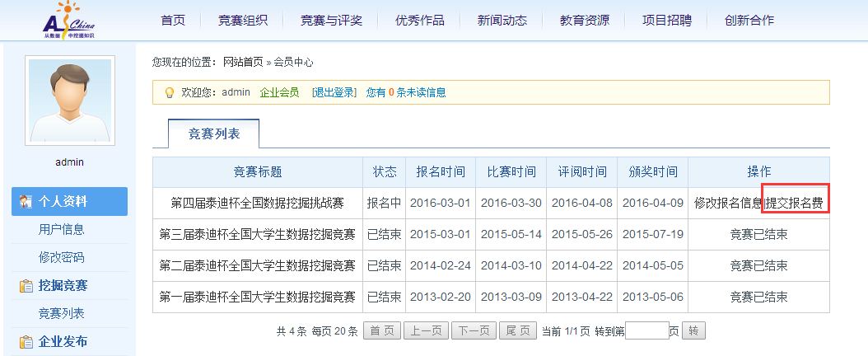Open the 教育资源 navigation menu
The width and height of the screenshot is (868, 356).
point(585,21)
